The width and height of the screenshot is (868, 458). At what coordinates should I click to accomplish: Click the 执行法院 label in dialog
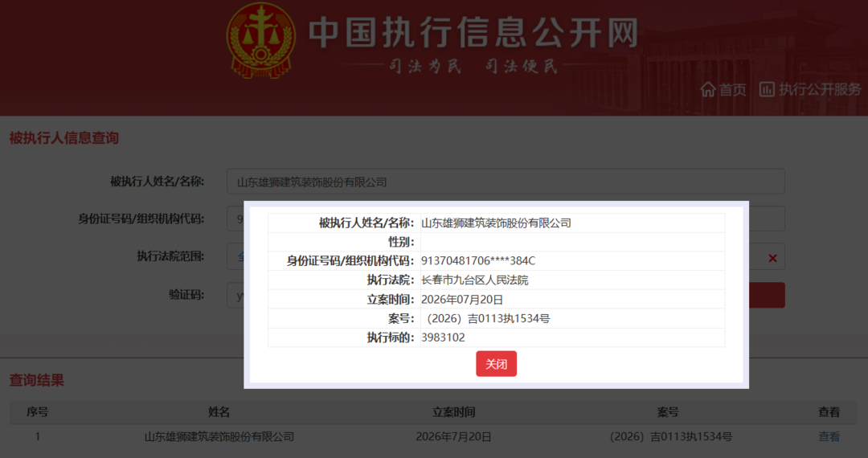pyautogui.click(x=391, y=280)
